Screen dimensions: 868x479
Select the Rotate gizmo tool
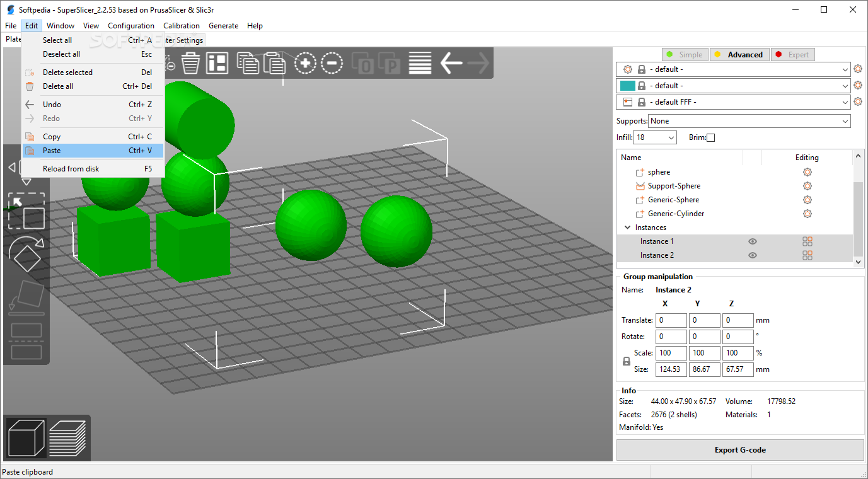click(x=26, y=254)
